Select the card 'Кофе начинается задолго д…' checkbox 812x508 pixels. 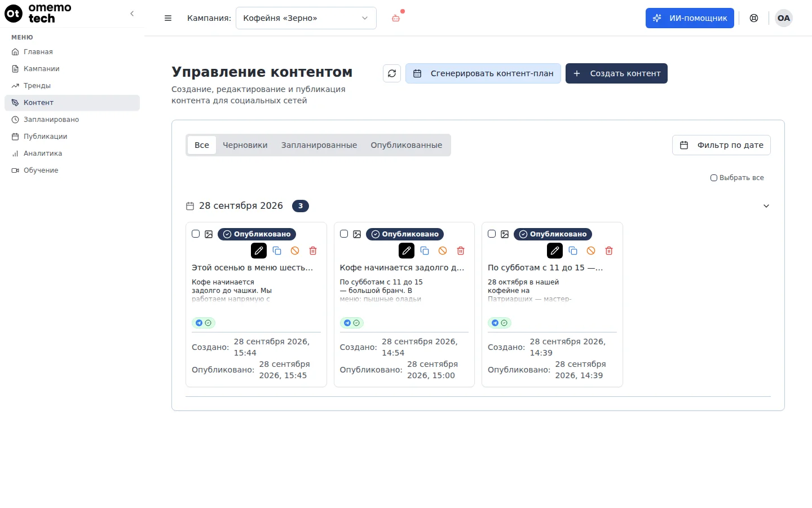tap(344, 234)
